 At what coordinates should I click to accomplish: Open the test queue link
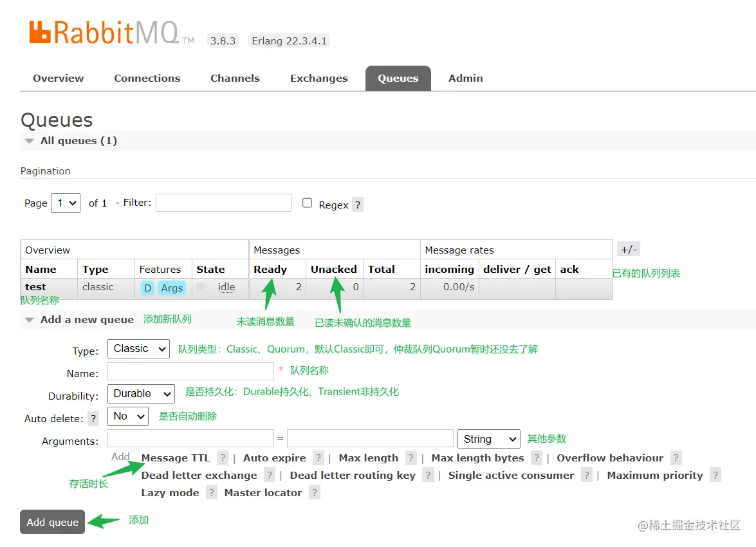point(35,287)
